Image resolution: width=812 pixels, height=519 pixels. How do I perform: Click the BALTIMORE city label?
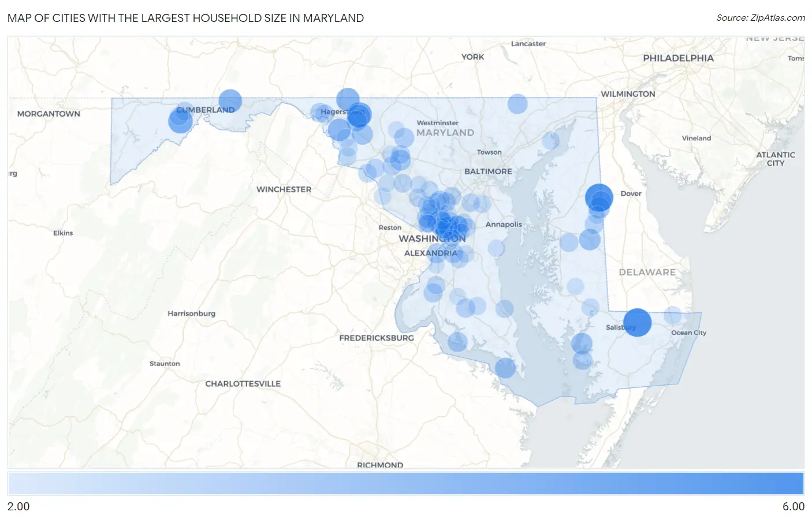point(488,171)
